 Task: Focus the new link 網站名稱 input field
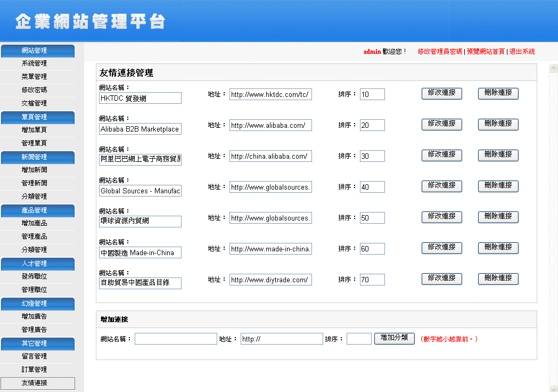pyautogui.click(x=176, y=339)
